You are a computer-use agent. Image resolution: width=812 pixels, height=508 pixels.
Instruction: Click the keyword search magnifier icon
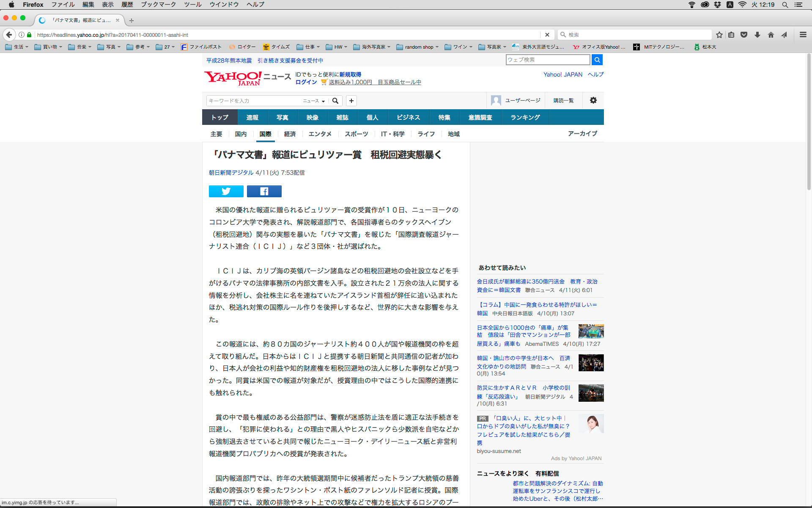[x=335, y=101]
